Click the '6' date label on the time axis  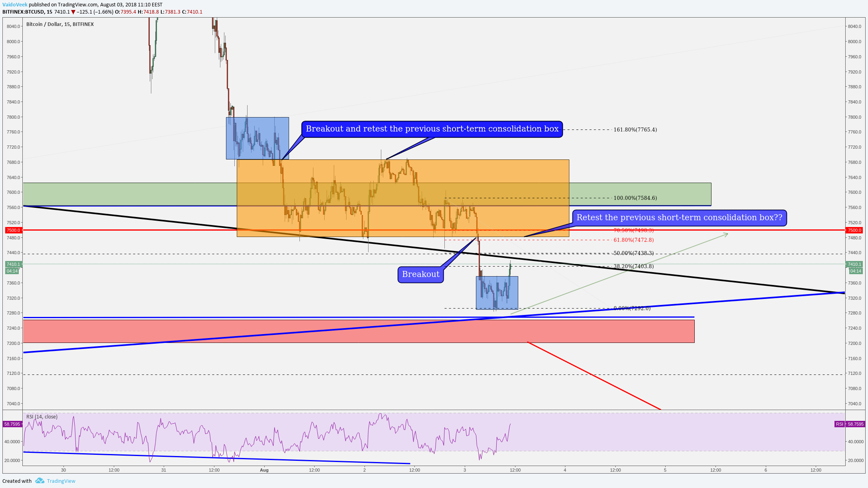click(x=766, y=470)
